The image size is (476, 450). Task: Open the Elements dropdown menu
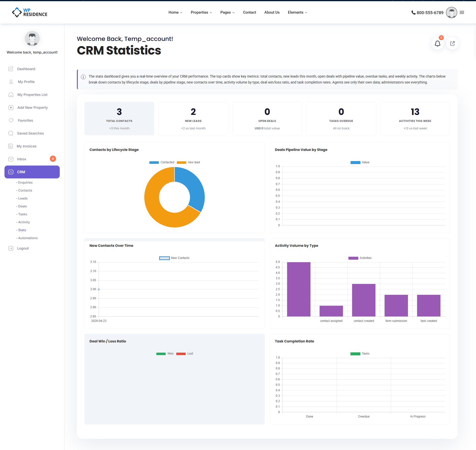coord(297,12)
